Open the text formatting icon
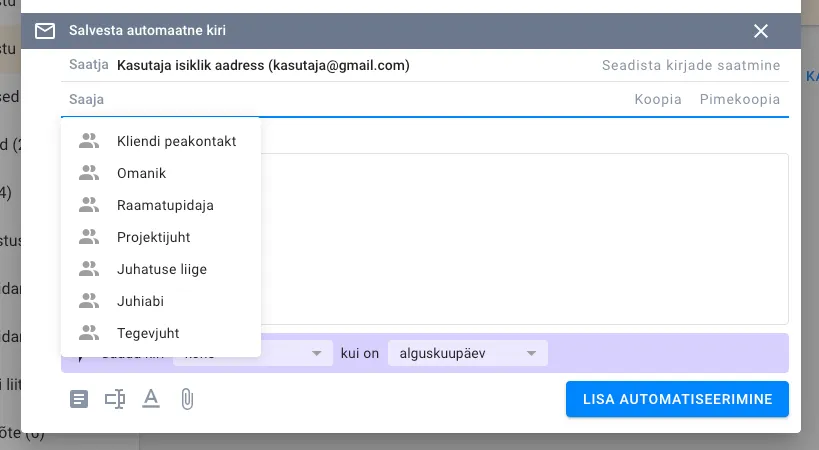The width and height of the screenshot is (819, 450). click(151, 399)
